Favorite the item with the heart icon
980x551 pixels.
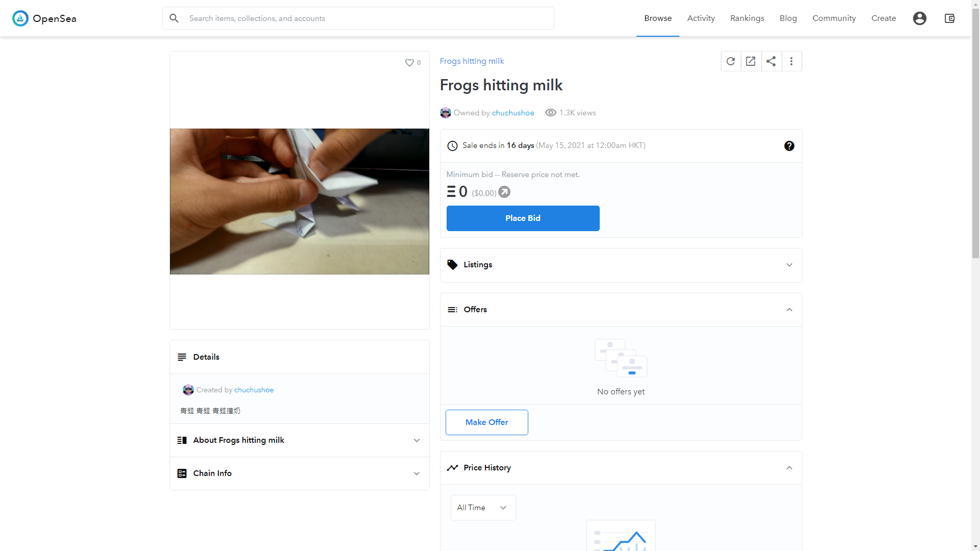coord(409,63)
